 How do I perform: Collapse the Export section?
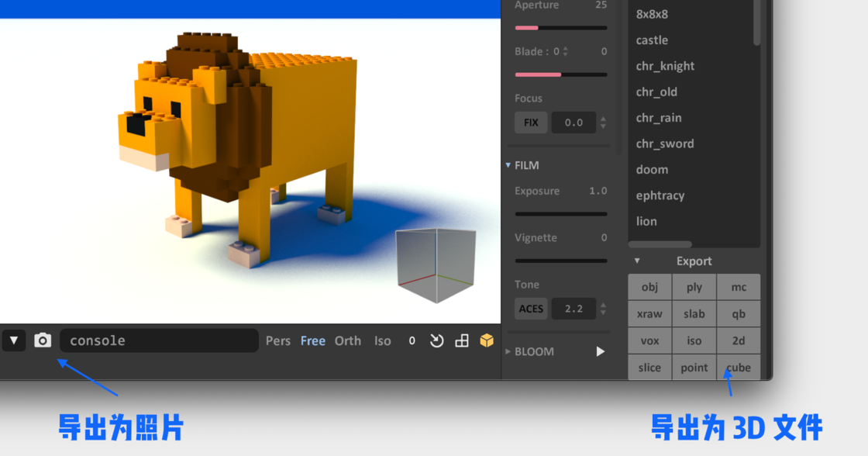point(637,261)
